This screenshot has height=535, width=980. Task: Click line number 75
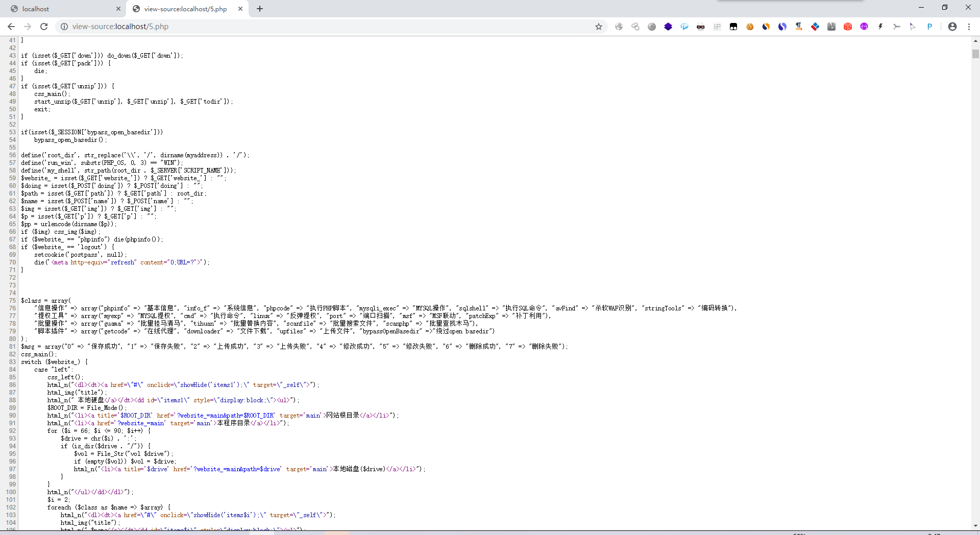(12, 301)
